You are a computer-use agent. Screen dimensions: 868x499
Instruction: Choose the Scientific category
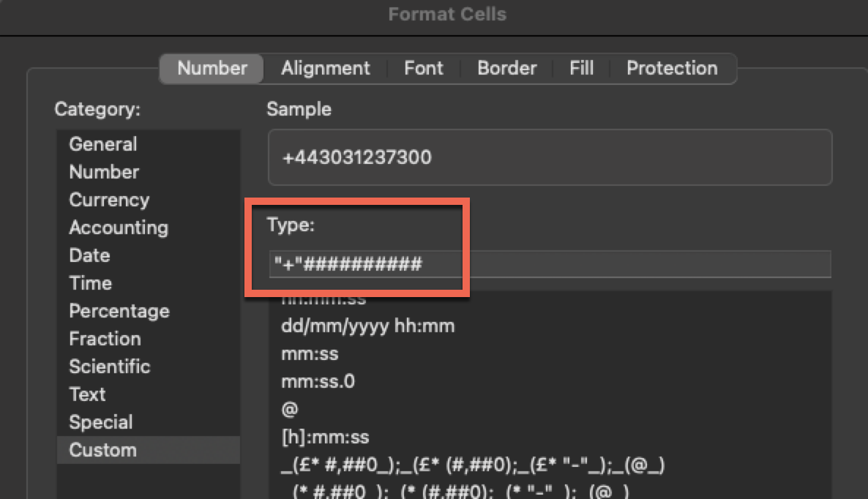coord(109,367)
